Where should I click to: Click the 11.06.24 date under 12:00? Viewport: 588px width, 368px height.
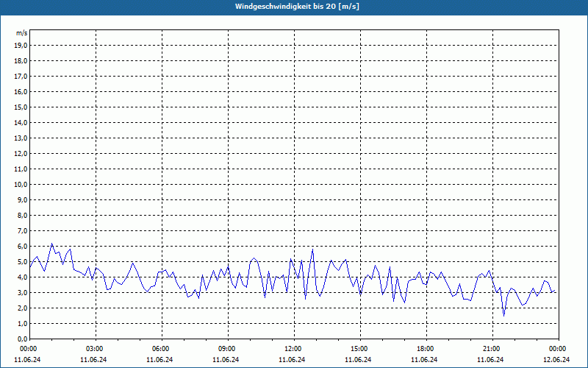pyautogui.click(x=292, y=360)
